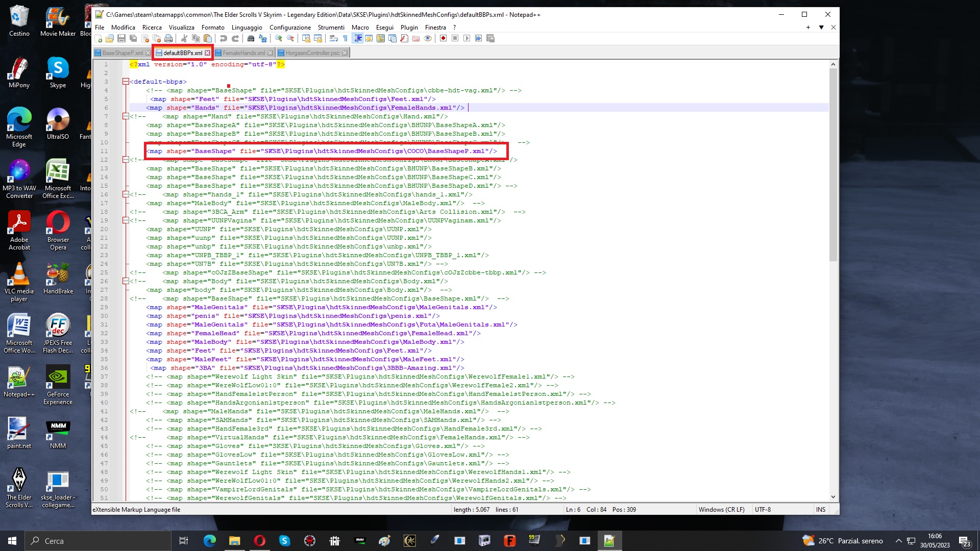The image size is (980, 551).
Task: Toggle synchronized vertical scrolling icon
Action: click(306, 38)
